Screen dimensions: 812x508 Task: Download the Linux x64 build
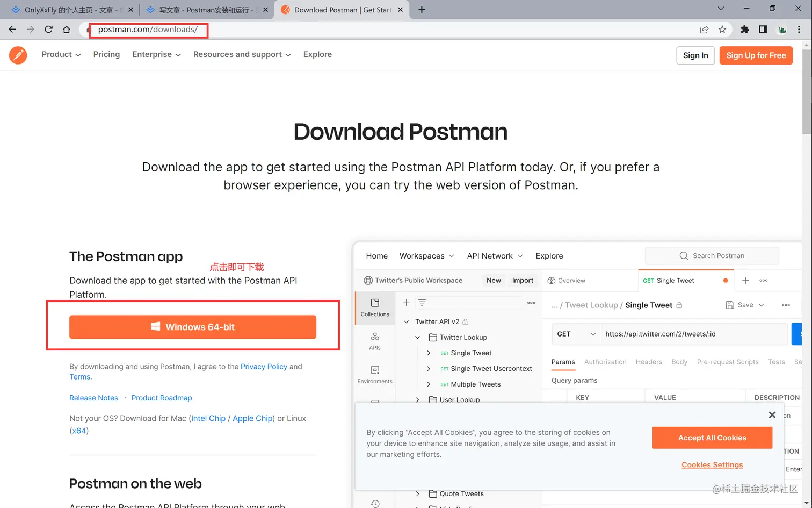(79, 431)
